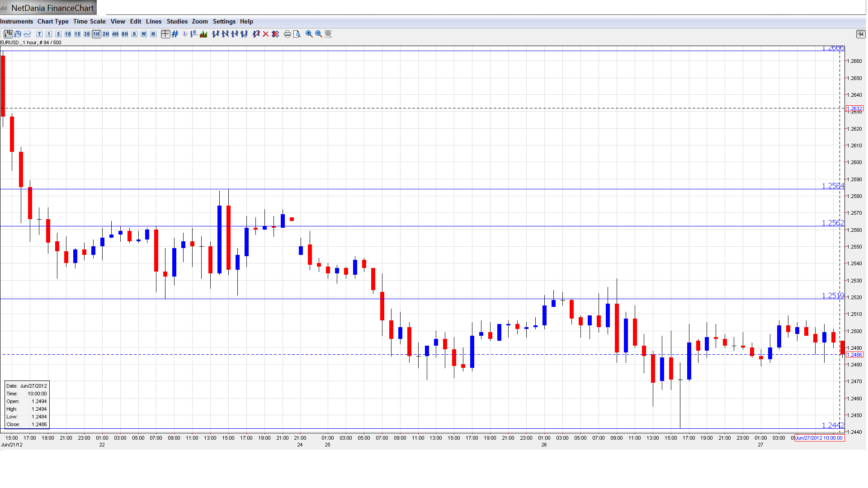Image resolution: width=868 pixels, height=488 pixels.
Task: Switch to 2H time scale
Action: point(106,34)
